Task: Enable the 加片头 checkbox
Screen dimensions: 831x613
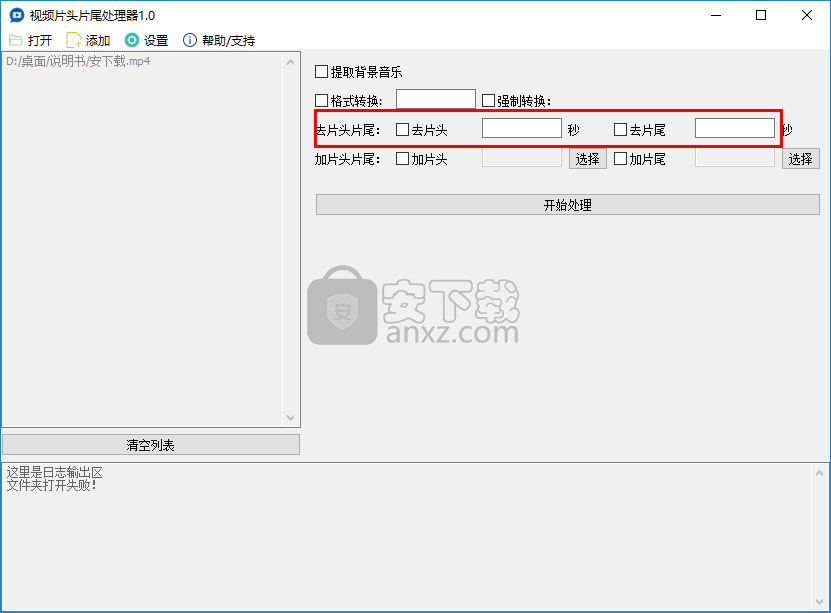Action: pos(402,158)
